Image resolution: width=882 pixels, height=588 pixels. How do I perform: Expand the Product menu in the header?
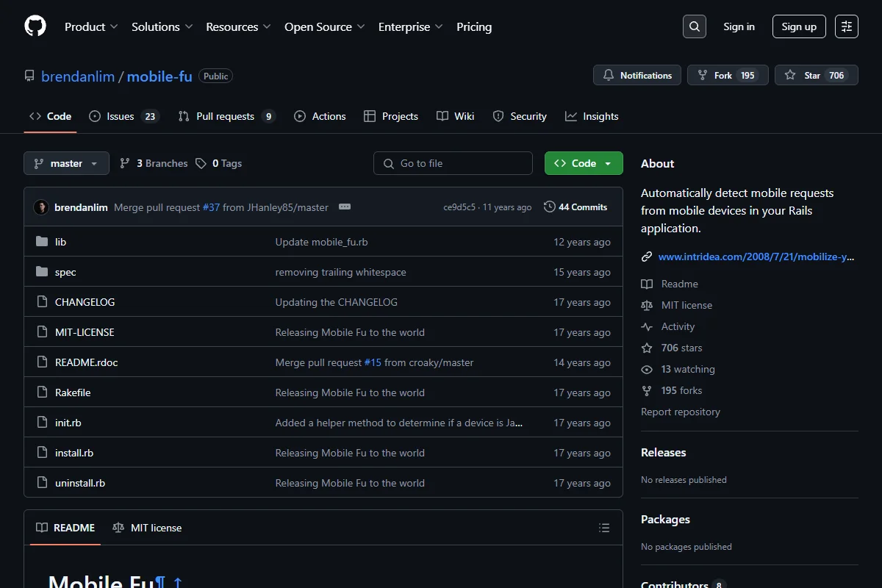91,26
